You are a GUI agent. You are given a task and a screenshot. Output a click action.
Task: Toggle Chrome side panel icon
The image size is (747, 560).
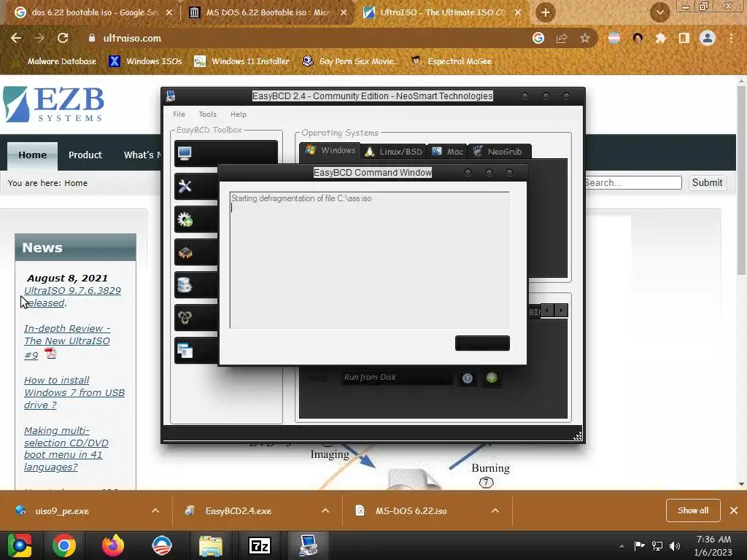click(x=684, y=38)
